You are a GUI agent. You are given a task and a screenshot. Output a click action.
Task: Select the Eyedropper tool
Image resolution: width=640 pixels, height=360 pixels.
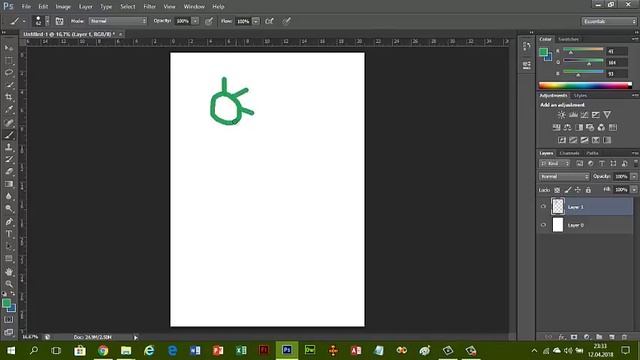coord(9,109)
